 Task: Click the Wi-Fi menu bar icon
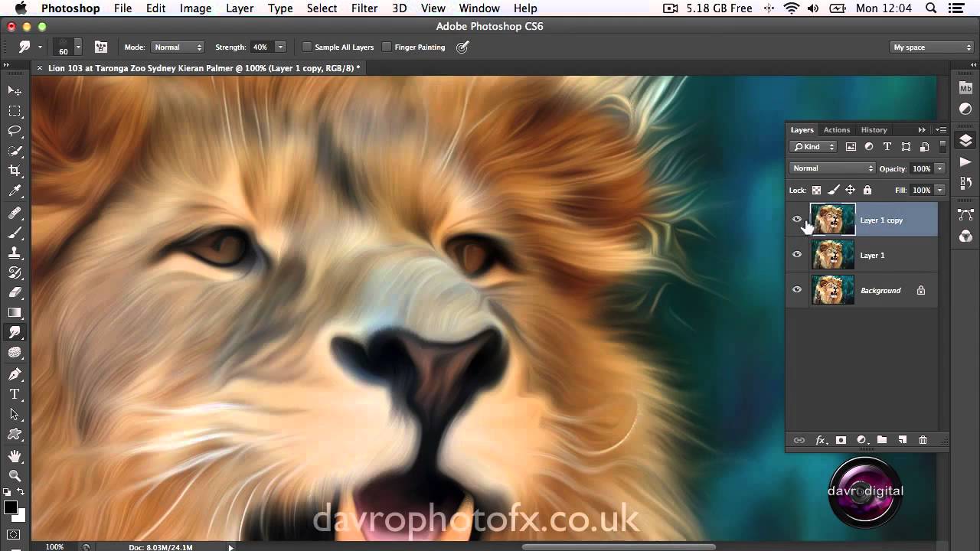tap(792, 8)
